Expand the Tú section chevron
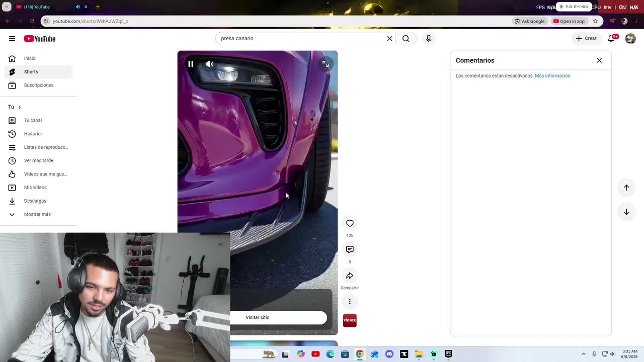 click(19, 107)
